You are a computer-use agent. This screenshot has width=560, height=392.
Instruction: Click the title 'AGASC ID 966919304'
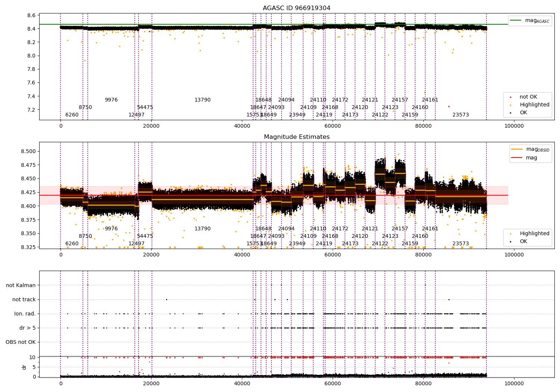point(296,8)
